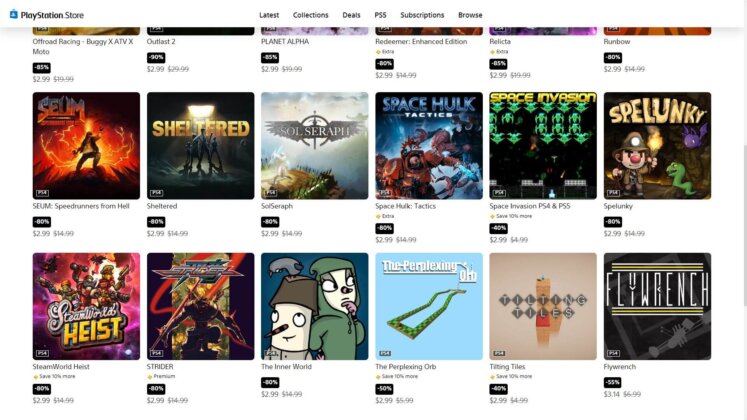Select the Space Invasion cover thumbnail
The height and width of the screenshot is (420, 747).
coord(543,146)
